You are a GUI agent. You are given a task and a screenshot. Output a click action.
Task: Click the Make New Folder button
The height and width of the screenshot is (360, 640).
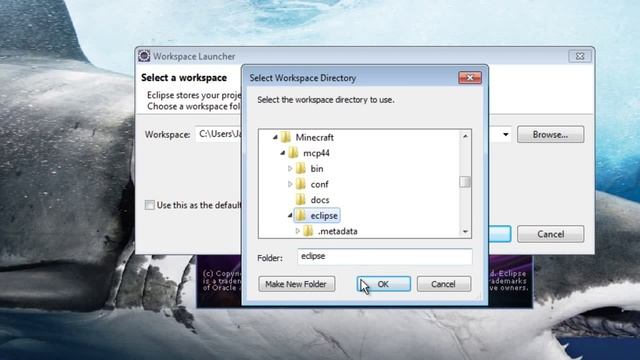pos(296,284)
